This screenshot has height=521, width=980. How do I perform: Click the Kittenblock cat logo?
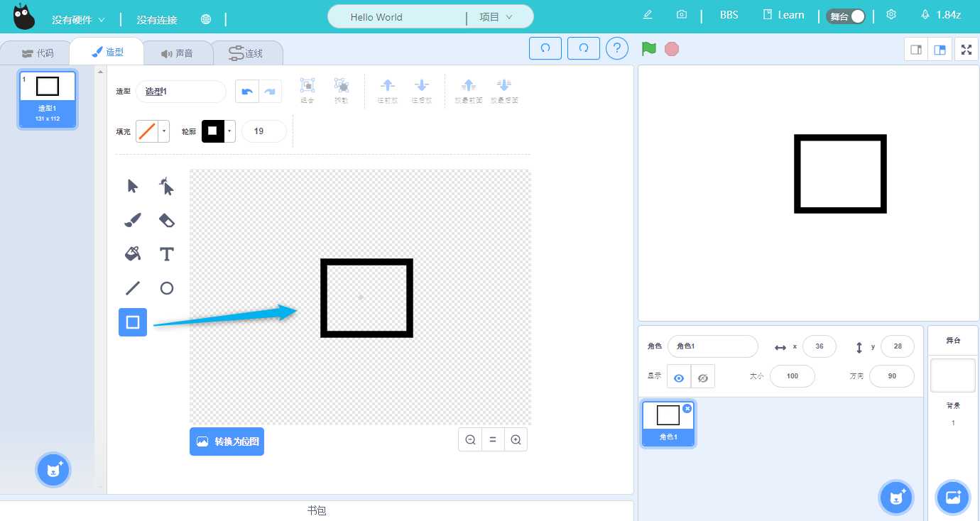click(x=24, y=17)
